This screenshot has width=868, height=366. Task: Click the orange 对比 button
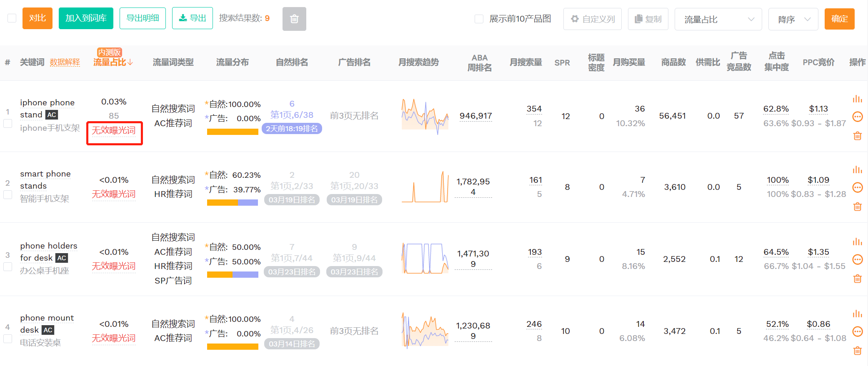38,18
